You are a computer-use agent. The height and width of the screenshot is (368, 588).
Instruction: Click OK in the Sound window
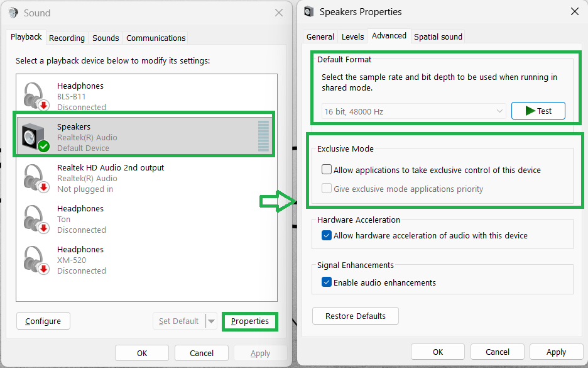[142, 353]
